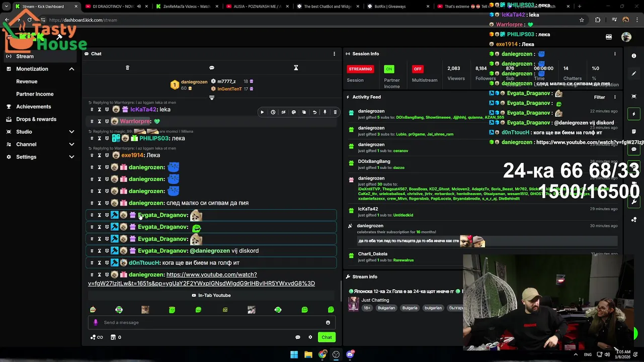Open File Explorer from the taskbar
This screenshot has width=644, height=362.
[308, 354]
